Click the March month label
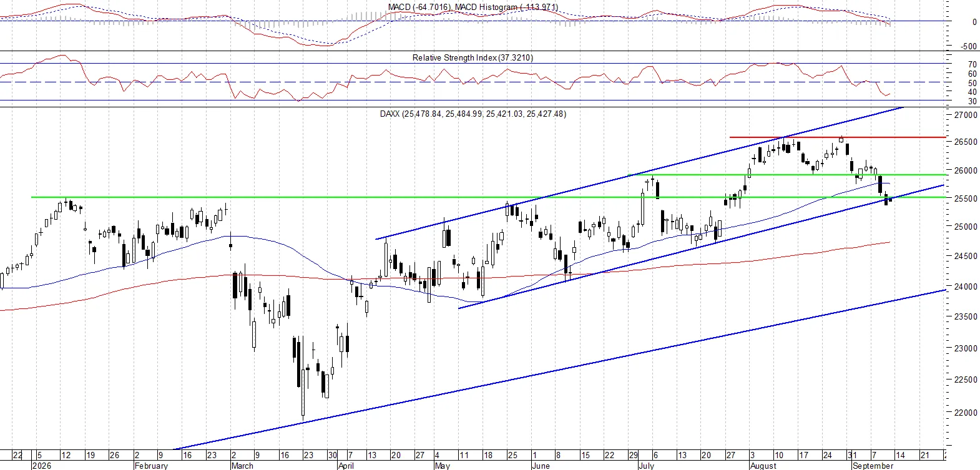The height and width of the screenshot is (470, 980). [x=242, y=466]
